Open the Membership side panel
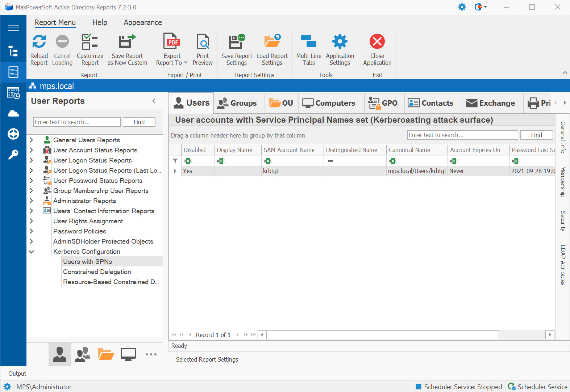 (563, 182)
